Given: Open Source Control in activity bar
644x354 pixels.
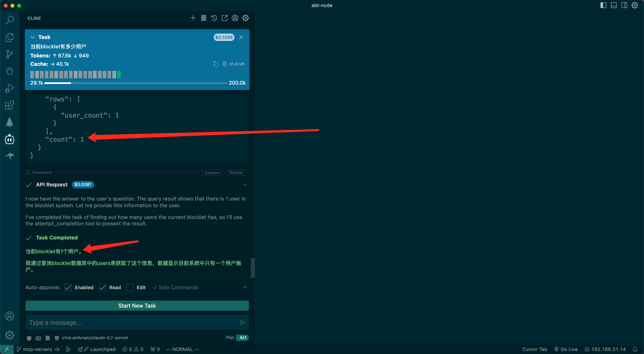Looking at the screenshot, I should point(10,54).
